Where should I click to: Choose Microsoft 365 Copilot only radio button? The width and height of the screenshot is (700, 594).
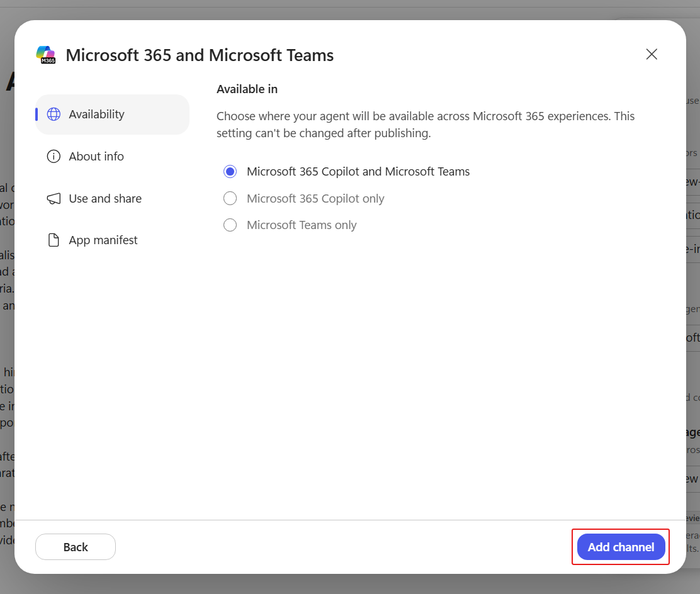pos(230,198)
